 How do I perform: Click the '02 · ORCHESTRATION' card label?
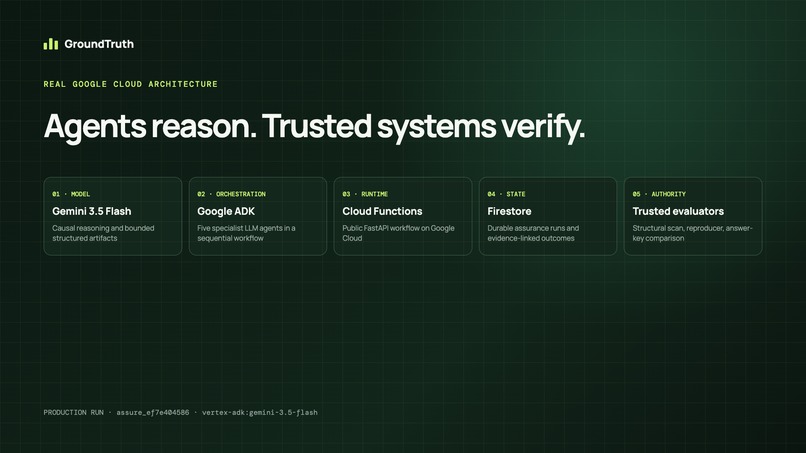tap(231, 194)
